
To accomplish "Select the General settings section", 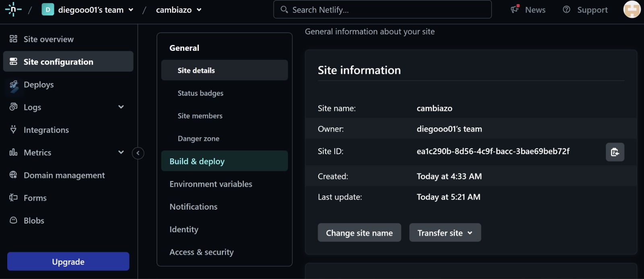I will pos(184,48).
